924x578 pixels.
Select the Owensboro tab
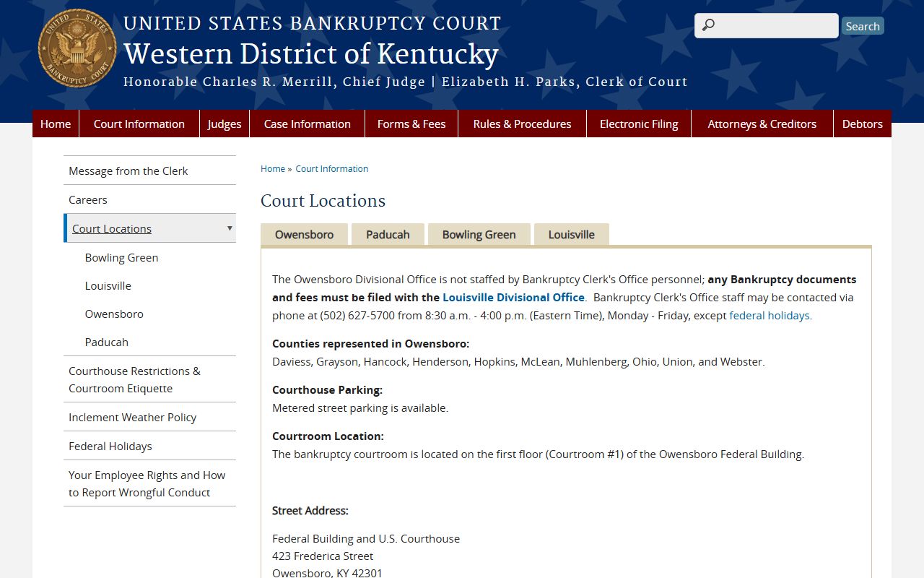304,235
